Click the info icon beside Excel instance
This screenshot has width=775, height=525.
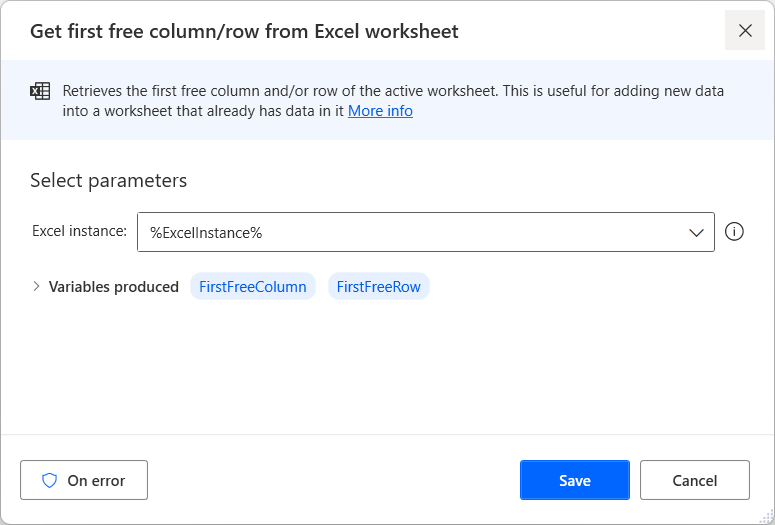point(734,231)
